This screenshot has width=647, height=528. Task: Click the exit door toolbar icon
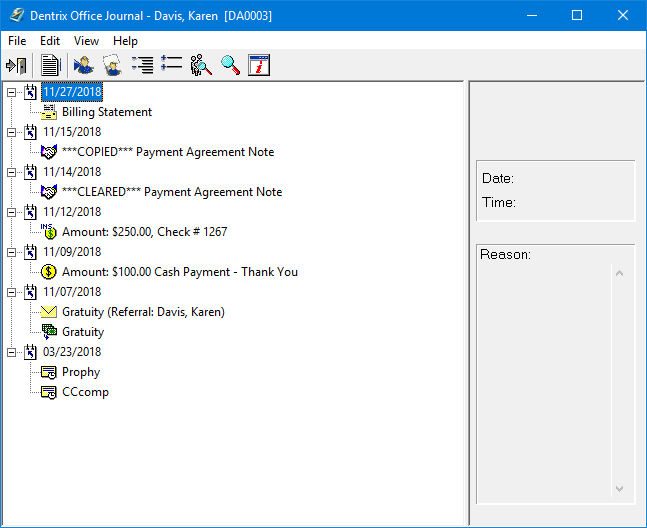(x=16, y=65)
